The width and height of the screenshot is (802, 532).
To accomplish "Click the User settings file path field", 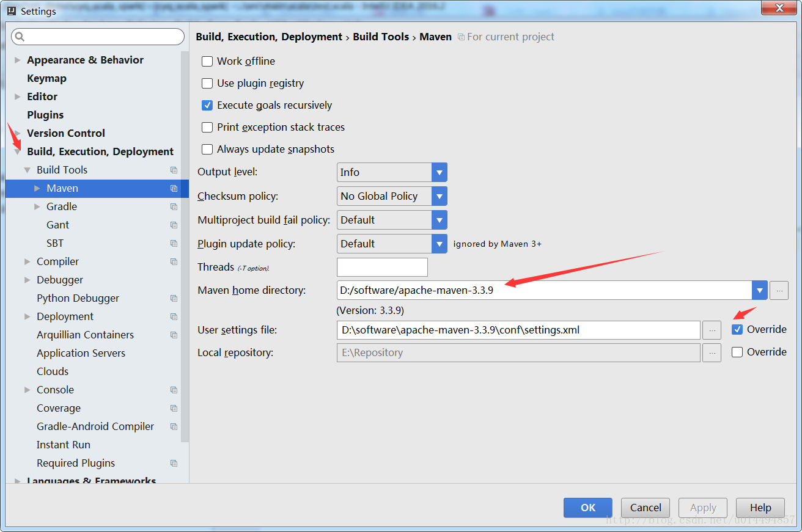I will point(518,330).
